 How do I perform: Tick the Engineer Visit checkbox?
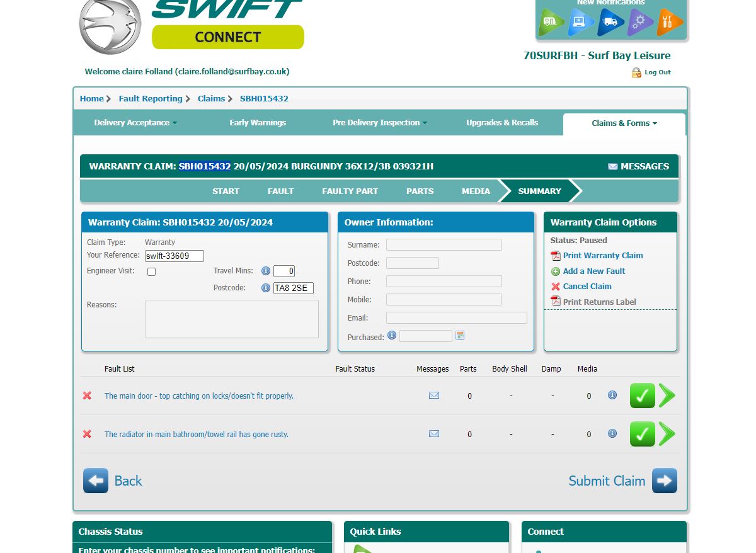pyautogui.click(x=151, y=272)
